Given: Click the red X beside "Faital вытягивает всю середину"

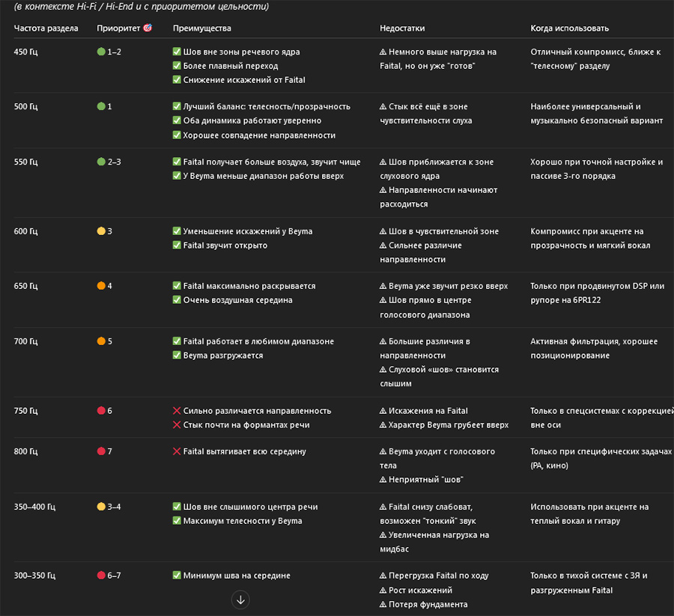Looking at the screenshot, I should tap(177, 451).
